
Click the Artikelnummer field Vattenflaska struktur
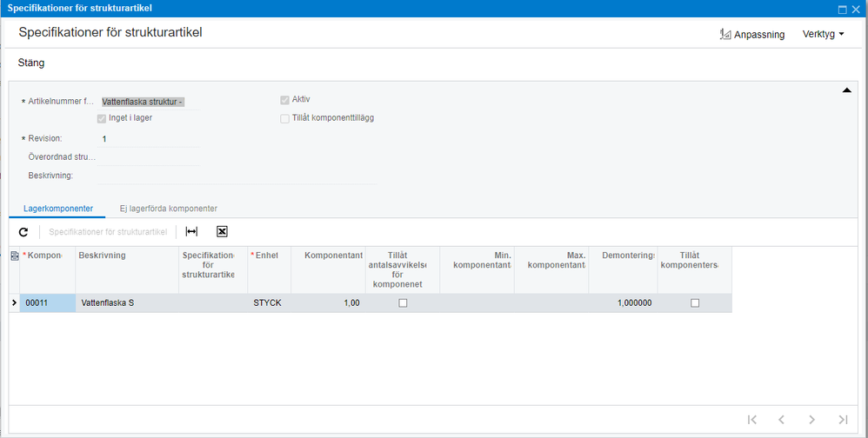coord(149,102)
